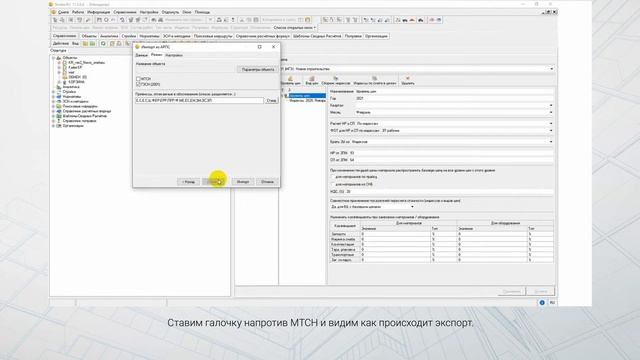Open the Справочники menu in menu bar
Viewport: 640px width, 360px height.
click(x=125, y=12)
